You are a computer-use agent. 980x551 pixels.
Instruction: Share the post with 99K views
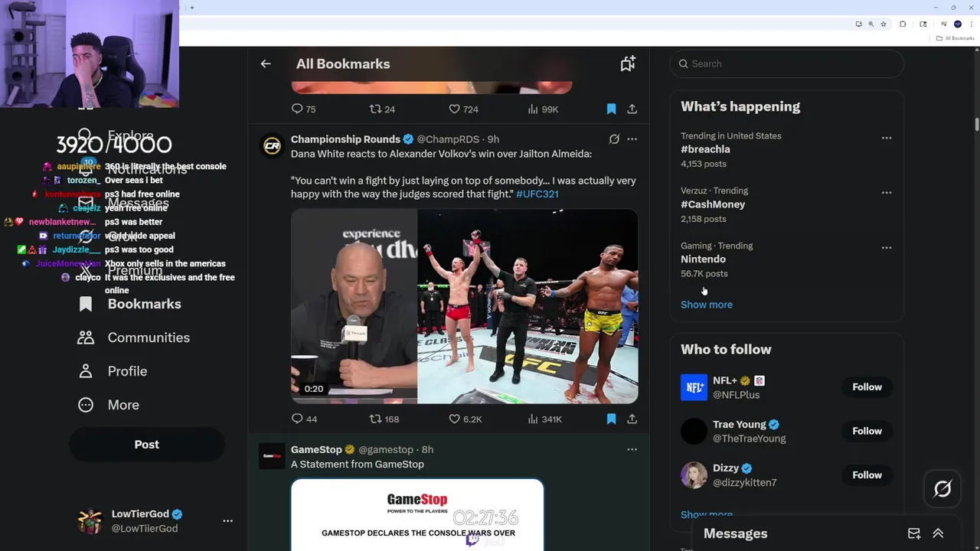click(632, 109)
